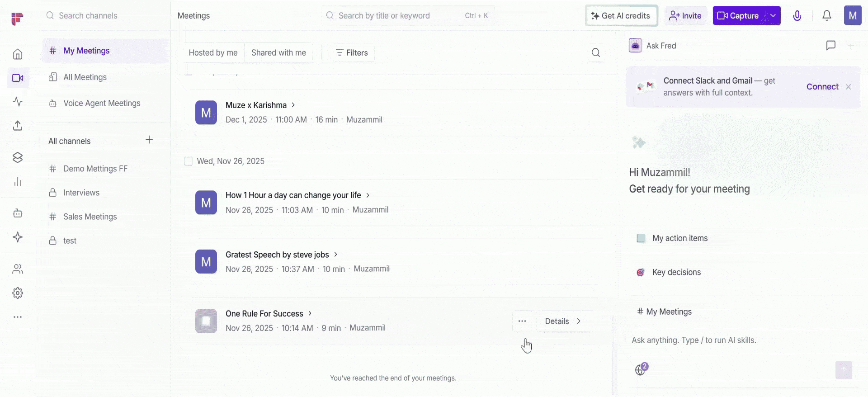Image resolution: width=868 pixels, height=397 pixels.
Task: Open the team members sidebar icon
Action: point(18,269)
